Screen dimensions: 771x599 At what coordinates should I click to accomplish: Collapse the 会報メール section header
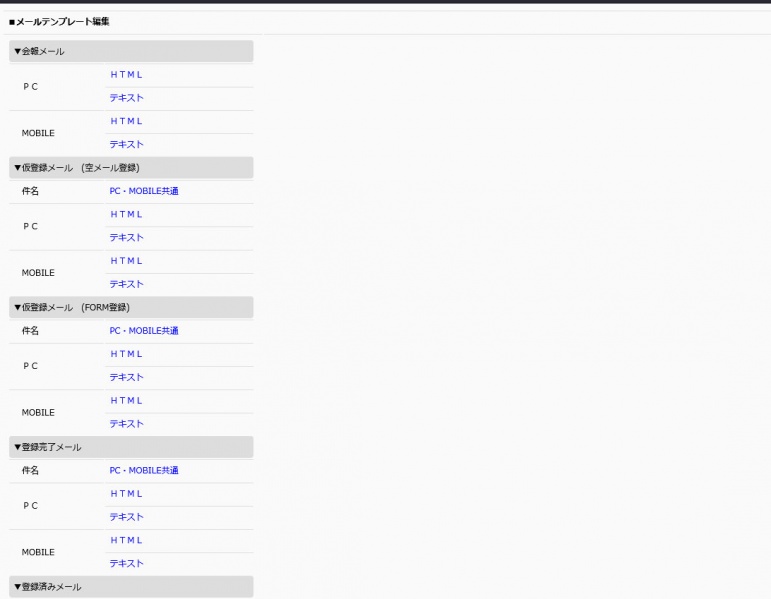click(x=40, y=51)
